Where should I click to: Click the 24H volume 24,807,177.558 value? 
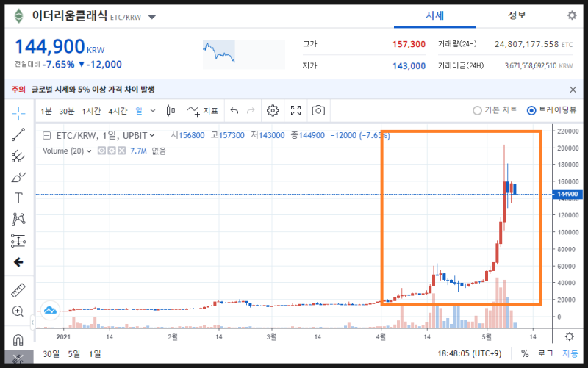click(526, 44)
